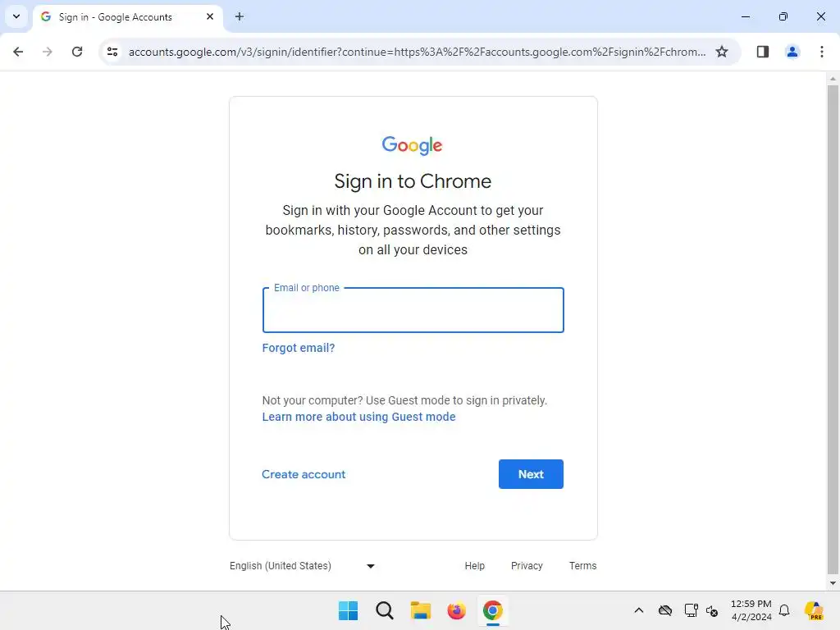Screen dimensions: 840x630
Task: Reload the current page
Action: click(77, 52)
